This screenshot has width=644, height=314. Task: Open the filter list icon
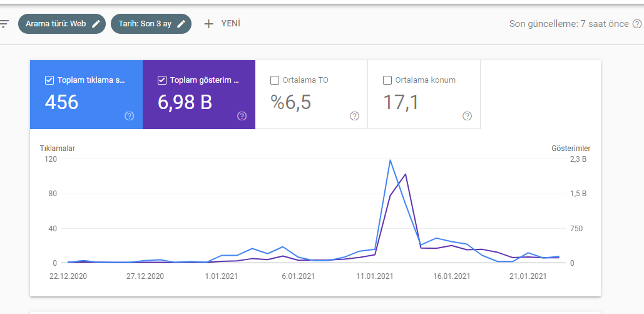[4, 23]
